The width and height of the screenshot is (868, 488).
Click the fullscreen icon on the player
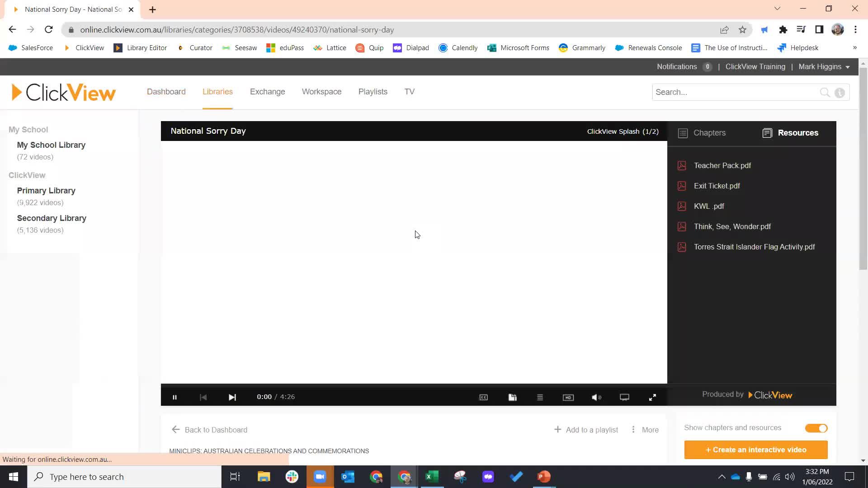(x=652, y=397)
